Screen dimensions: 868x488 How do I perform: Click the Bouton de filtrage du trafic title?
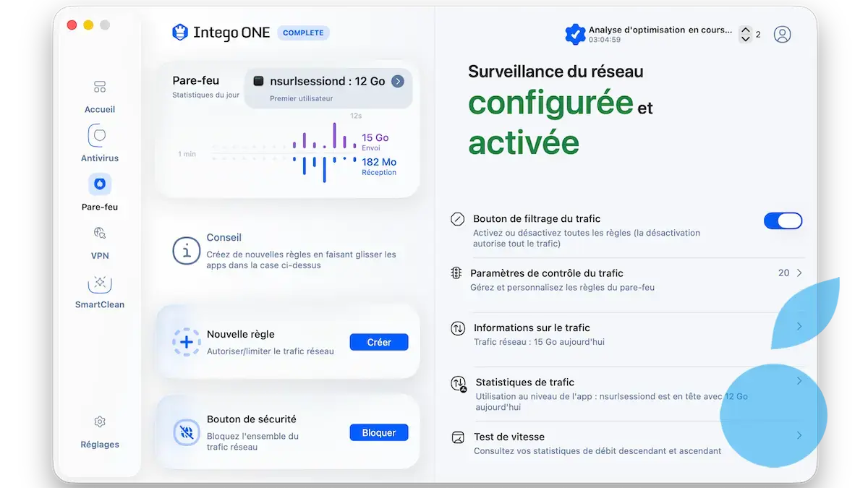(x=537, y=218)
